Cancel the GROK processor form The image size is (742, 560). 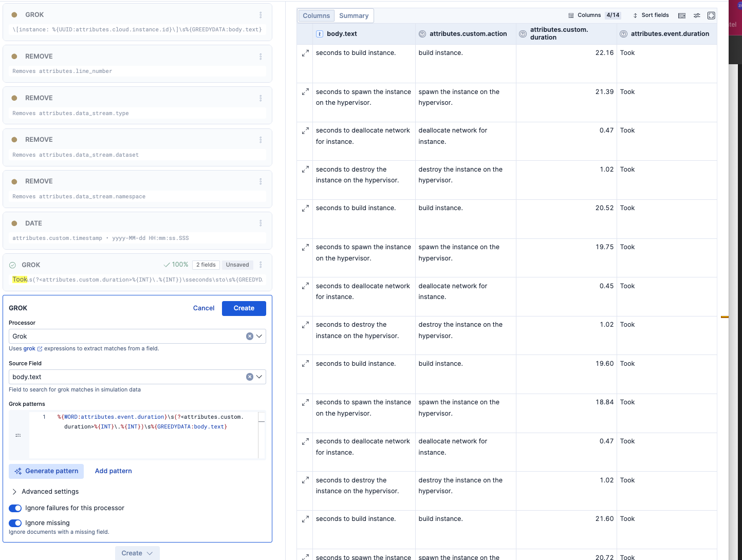[203, 308]
